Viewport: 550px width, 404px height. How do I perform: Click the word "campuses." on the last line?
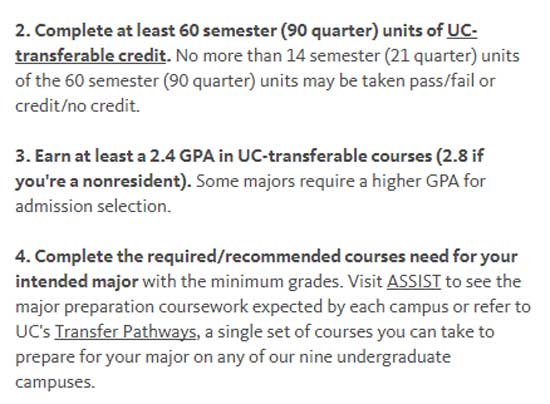(55, 382)
